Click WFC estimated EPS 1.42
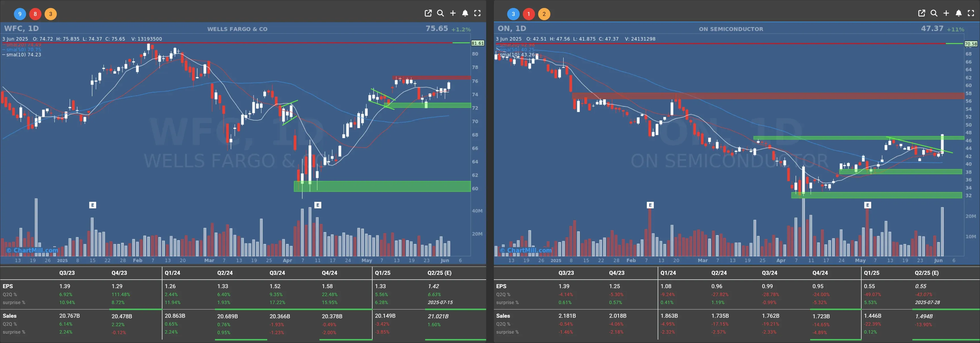Viewport: 980px width, 343px height. (433, 286)
